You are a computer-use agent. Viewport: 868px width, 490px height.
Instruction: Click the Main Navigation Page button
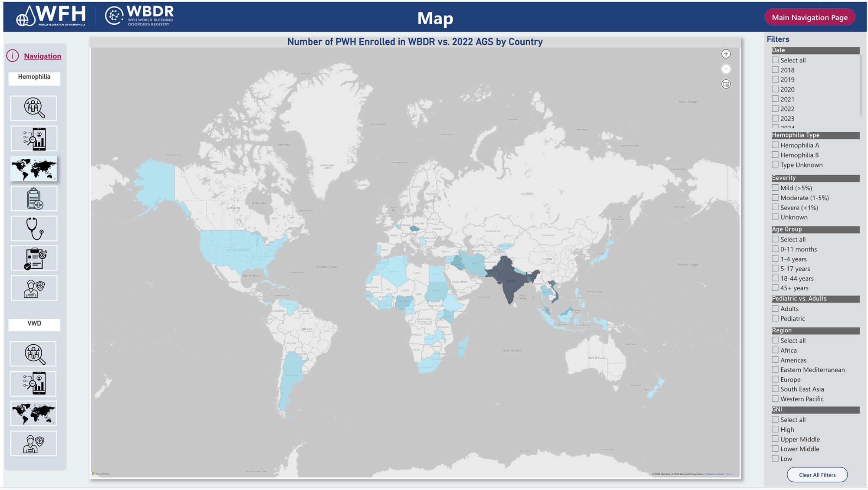click(x=809, y=17)
